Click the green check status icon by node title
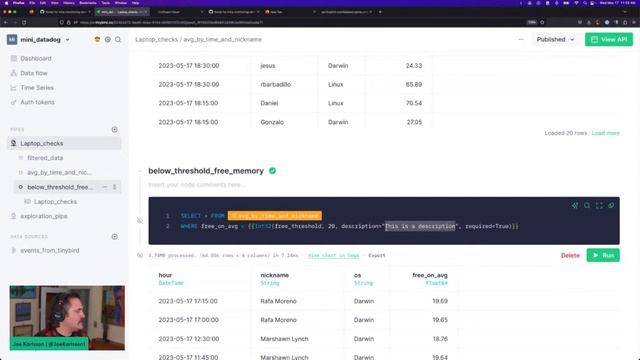The height and width of the screenshot is (360, 640). 273,171
